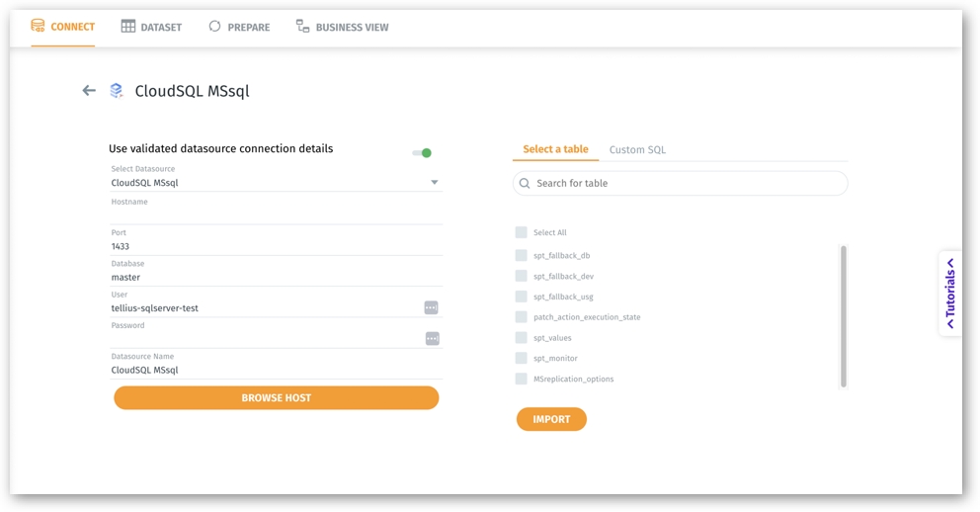Click the Dataset table grid icon
The width and height of the screenshot is (980, 512).
click(x=128, y=27)
